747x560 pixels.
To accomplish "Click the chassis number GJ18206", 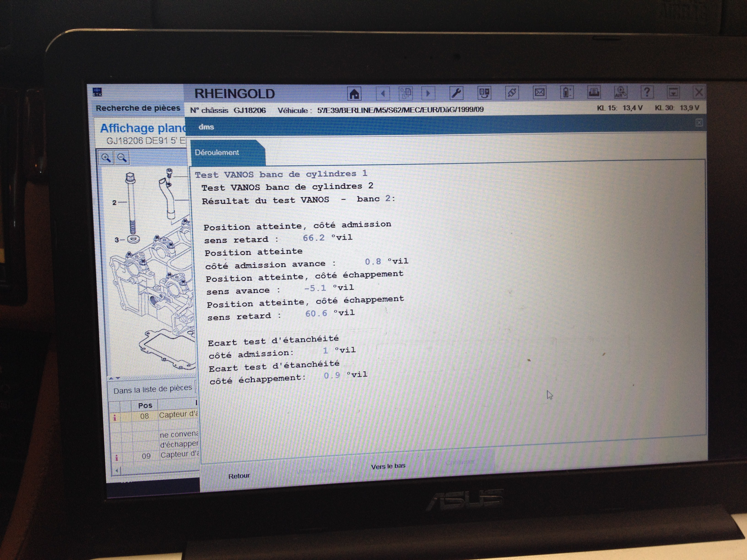I will point(249,110).
